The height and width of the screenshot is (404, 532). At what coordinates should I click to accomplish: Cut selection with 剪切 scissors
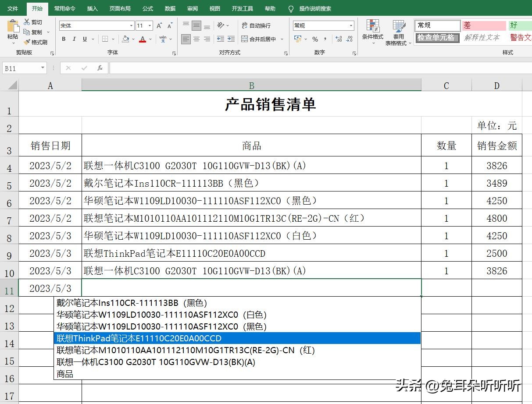33,22
